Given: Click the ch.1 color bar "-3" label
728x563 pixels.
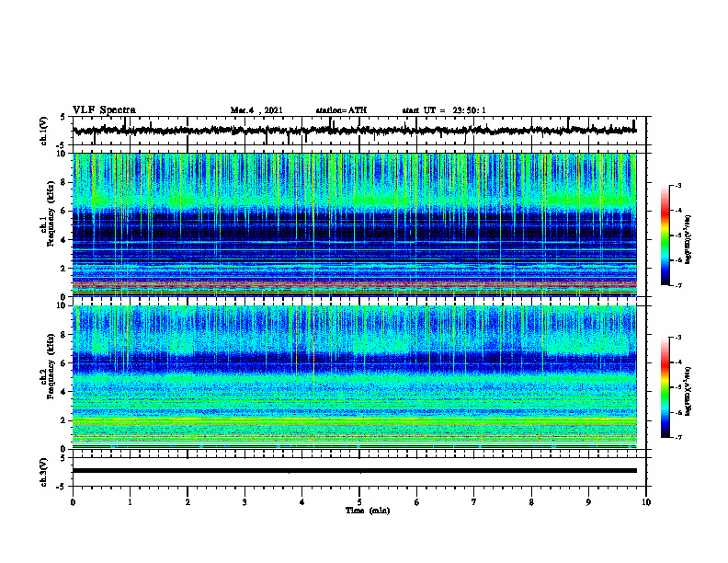Looking at the screenshot, I should click(677, 185).
